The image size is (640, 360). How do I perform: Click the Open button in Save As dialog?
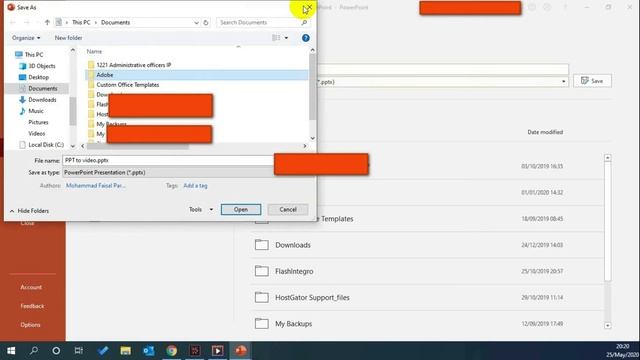click(x=241, y=209)
